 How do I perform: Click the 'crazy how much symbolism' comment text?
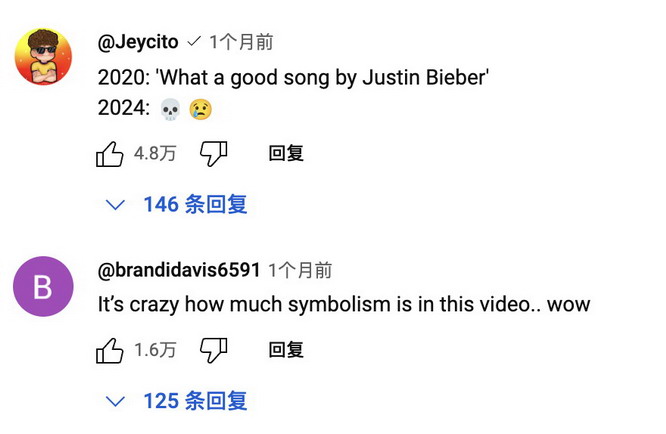pos(343,304)
